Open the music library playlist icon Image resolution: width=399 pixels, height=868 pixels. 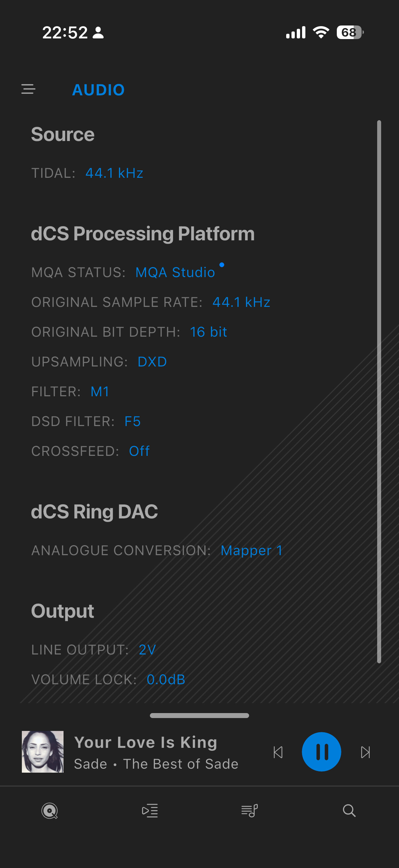pos(249,810)
